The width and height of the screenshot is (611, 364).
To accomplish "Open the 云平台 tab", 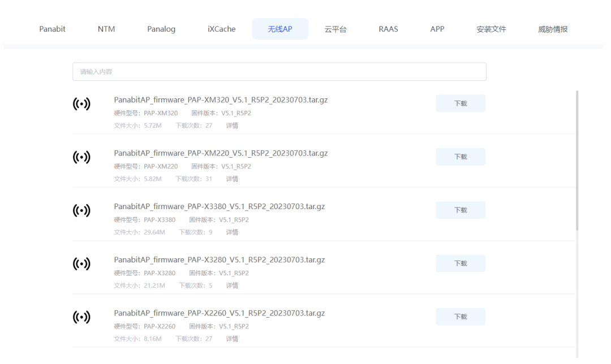I will [335, 29].
